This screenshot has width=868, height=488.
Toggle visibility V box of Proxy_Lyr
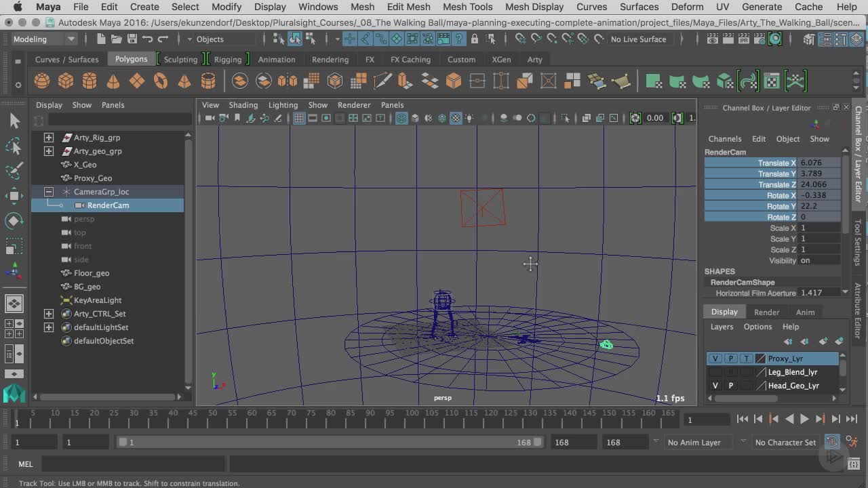715,359
